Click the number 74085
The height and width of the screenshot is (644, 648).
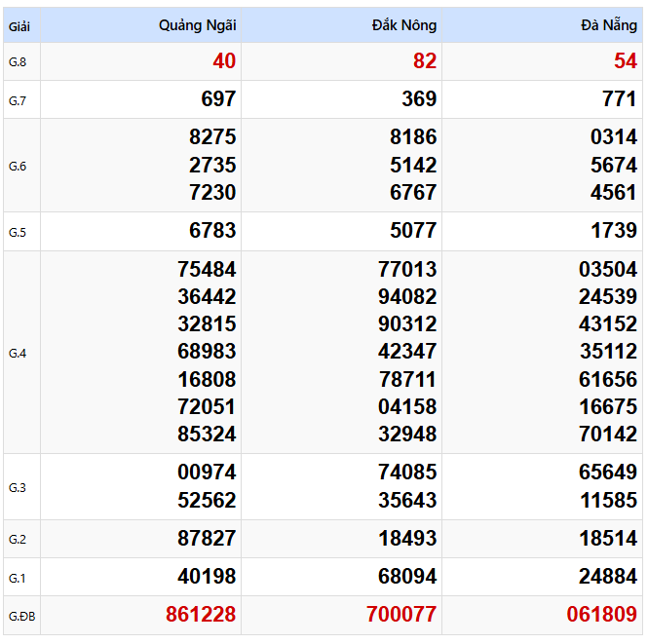pos(407,473)
